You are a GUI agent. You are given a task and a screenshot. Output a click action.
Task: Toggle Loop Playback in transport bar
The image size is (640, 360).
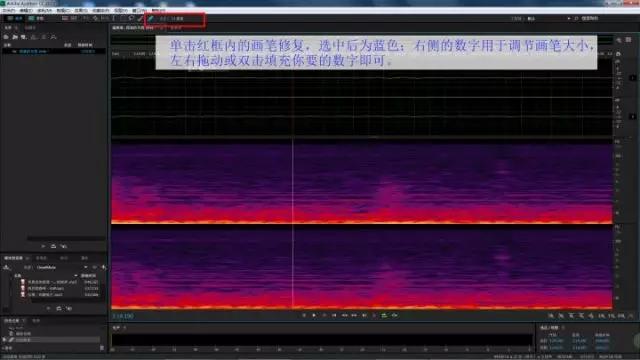pos(384,315)
